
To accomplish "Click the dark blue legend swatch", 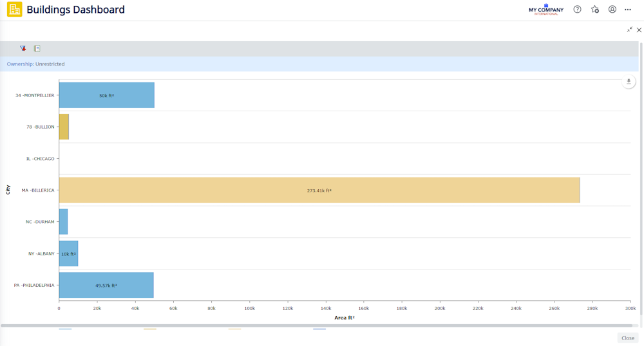I will pyautogui.click(x=319, y=329).
